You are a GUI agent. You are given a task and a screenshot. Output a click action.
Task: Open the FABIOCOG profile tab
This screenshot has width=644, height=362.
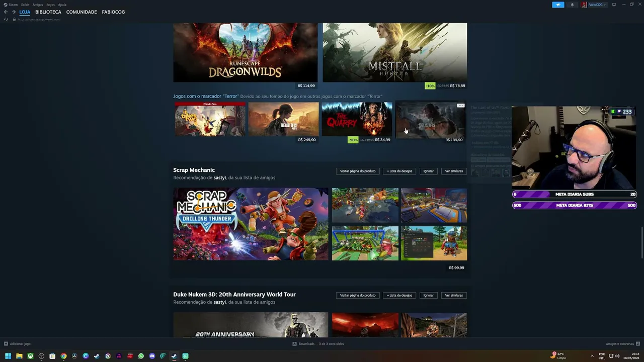pyautogui.click(x=113, y=12)
